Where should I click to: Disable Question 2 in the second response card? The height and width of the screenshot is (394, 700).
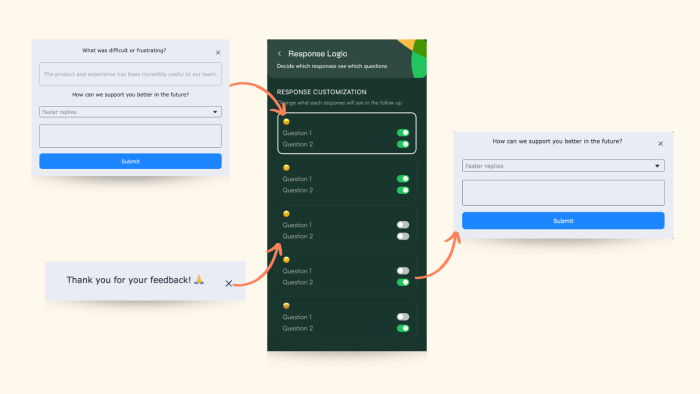403,190
